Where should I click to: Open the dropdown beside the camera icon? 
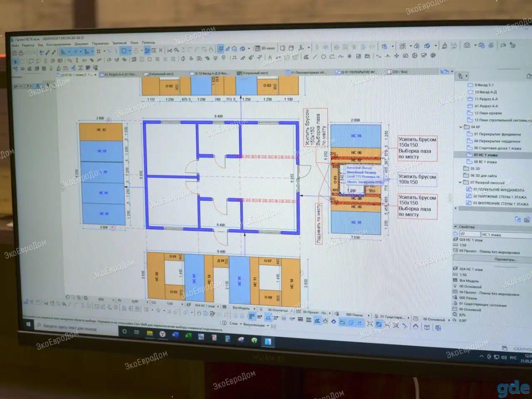coord(475,45)
